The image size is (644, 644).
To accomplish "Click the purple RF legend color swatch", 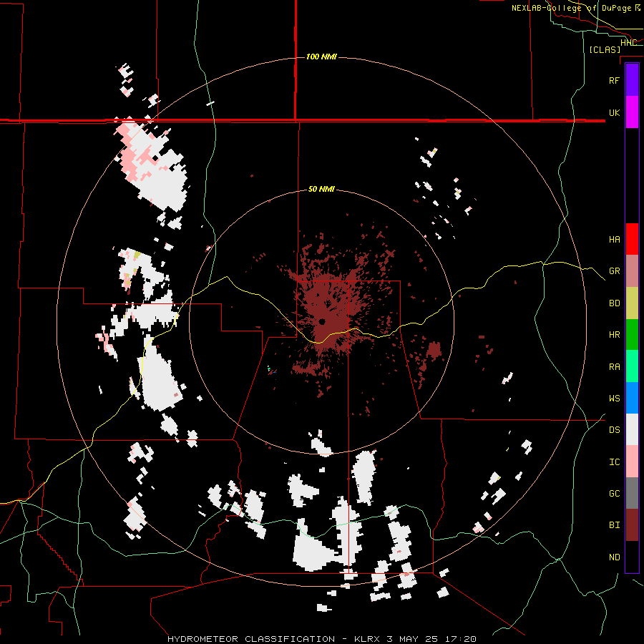I will (x=632, y=80).
